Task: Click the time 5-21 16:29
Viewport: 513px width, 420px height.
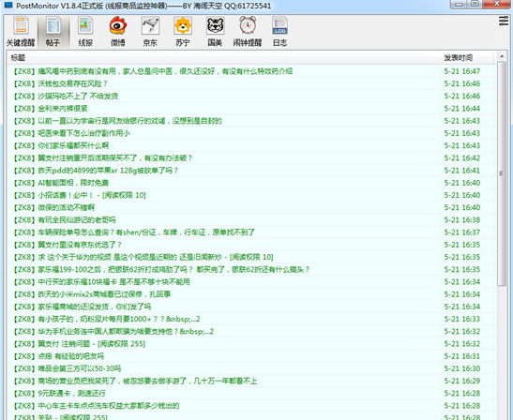Action: [462, 381]
